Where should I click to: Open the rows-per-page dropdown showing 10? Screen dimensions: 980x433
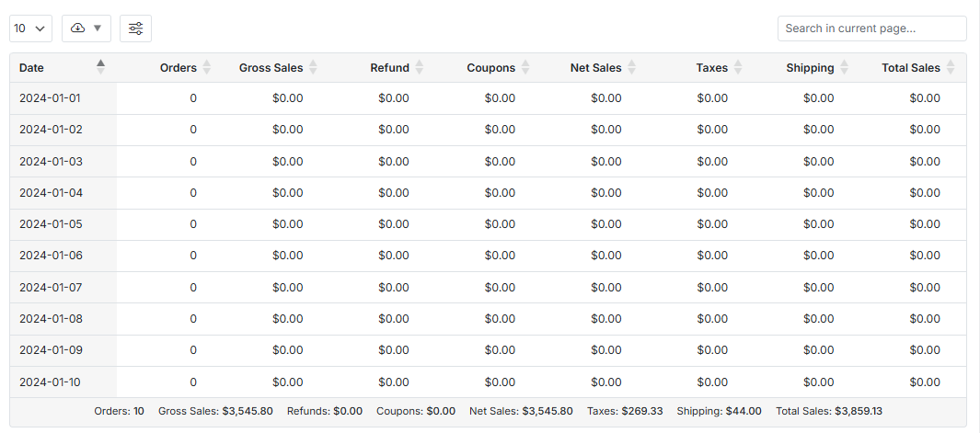pos(30,28)
